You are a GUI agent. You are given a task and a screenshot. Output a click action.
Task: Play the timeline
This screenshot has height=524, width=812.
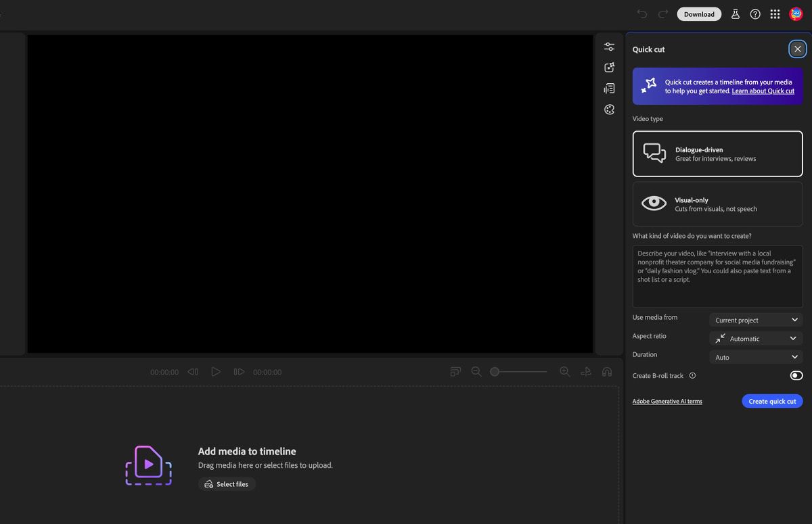pyautogui.click(x=216, y=372)
